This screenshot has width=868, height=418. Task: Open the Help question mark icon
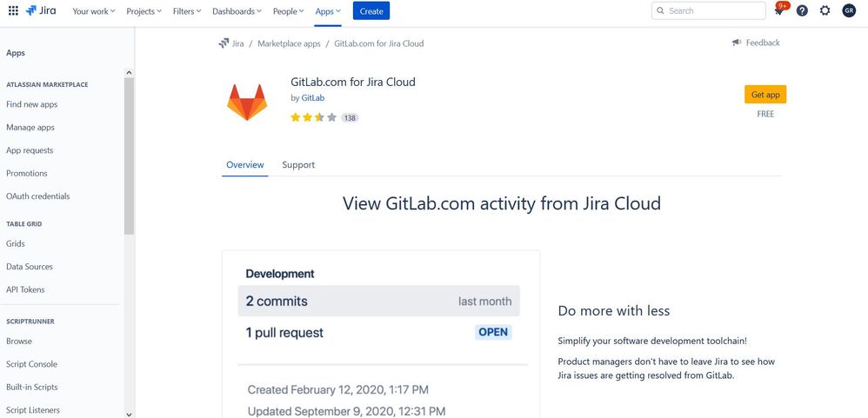coord(802,11)
